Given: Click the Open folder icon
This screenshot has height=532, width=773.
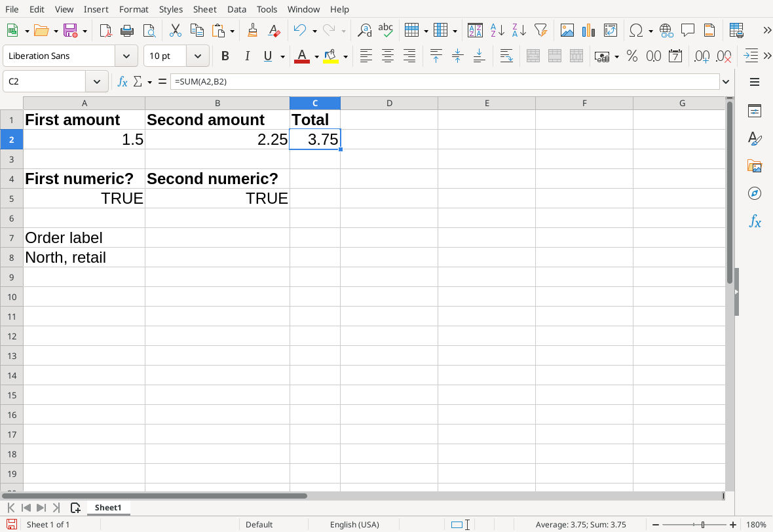Looking at the screenshot, I should click(41, 31).
